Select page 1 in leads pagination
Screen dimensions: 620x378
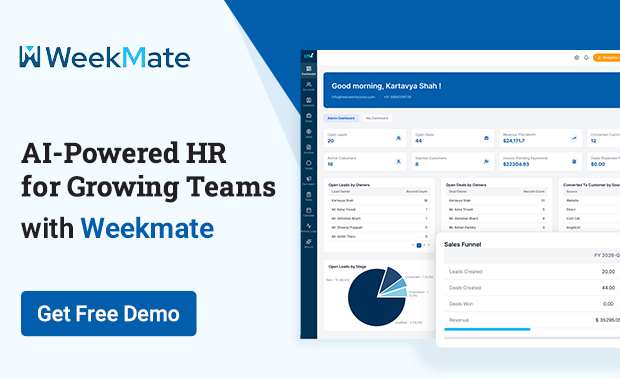pyautogui.click(x=419, y=246)
